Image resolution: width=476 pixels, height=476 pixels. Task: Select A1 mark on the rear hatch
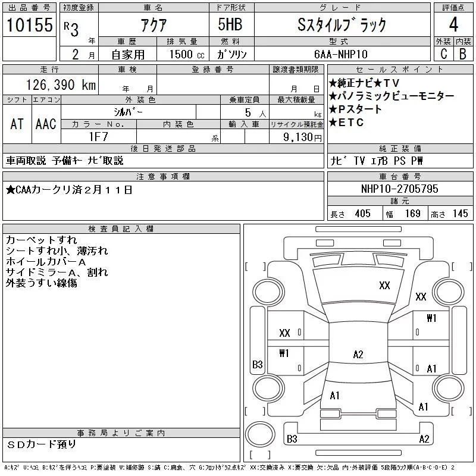click(334, 396)
